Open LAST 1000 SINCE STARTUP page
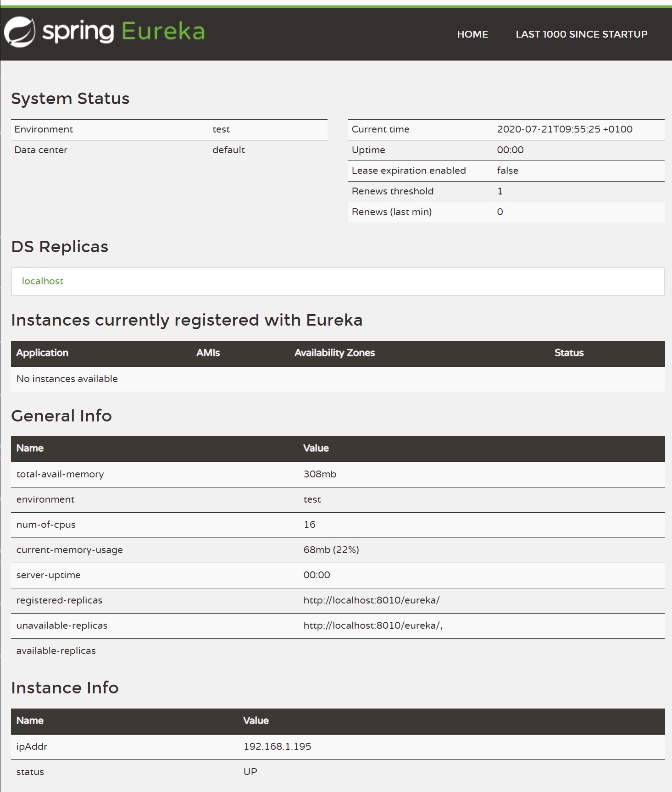Viewport: 672px width, 792px height. click(581, 34)
